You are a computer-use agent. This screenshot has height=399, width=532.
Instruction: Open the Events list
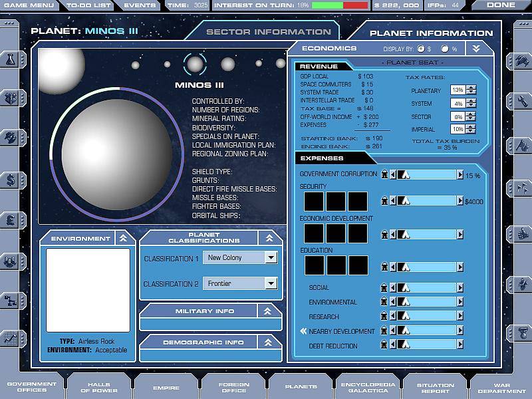click(140, 5)
